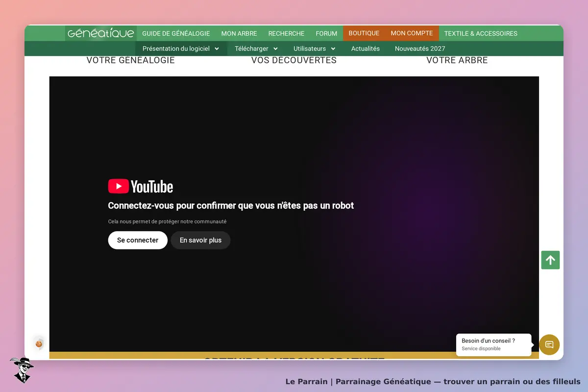Image resolution: width=588 pixels, height=392 pixels.
Task: Open the Forum link in navigation
Action: pyautogui.click(x=326, y=33)
